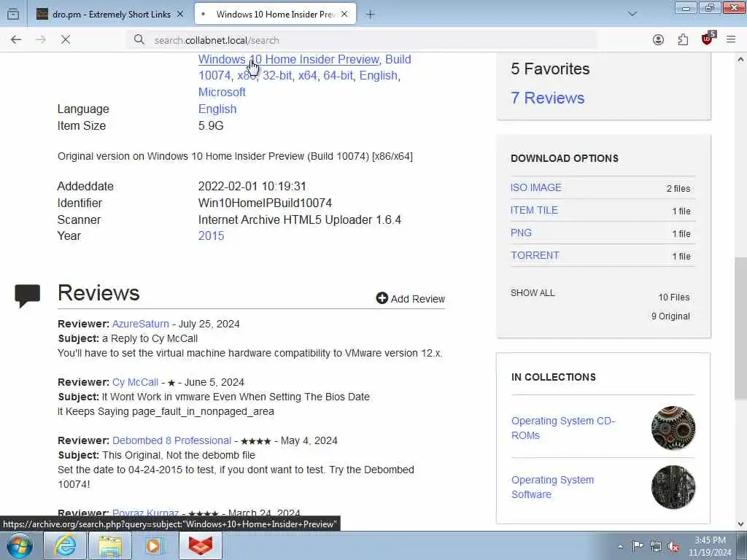
Task: Open the Action Center flag tray icon
Action: point(638,546)
